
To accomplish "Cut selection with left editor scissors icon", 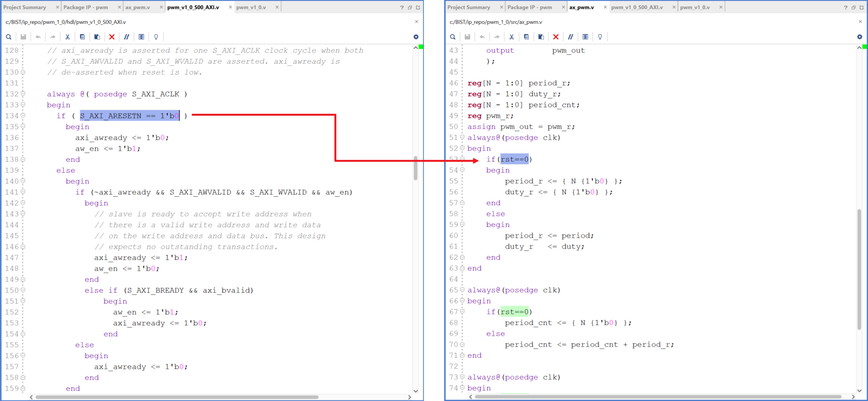I will 67,37.
